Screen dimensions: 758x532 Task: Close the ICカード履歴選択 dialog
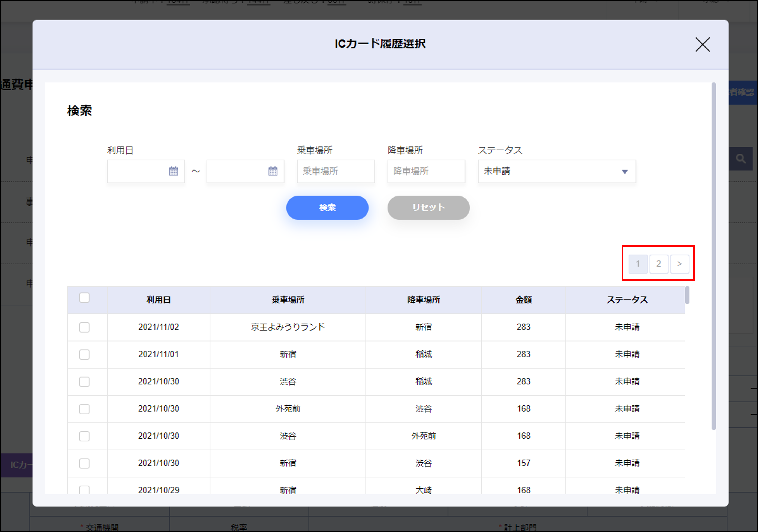702,45
